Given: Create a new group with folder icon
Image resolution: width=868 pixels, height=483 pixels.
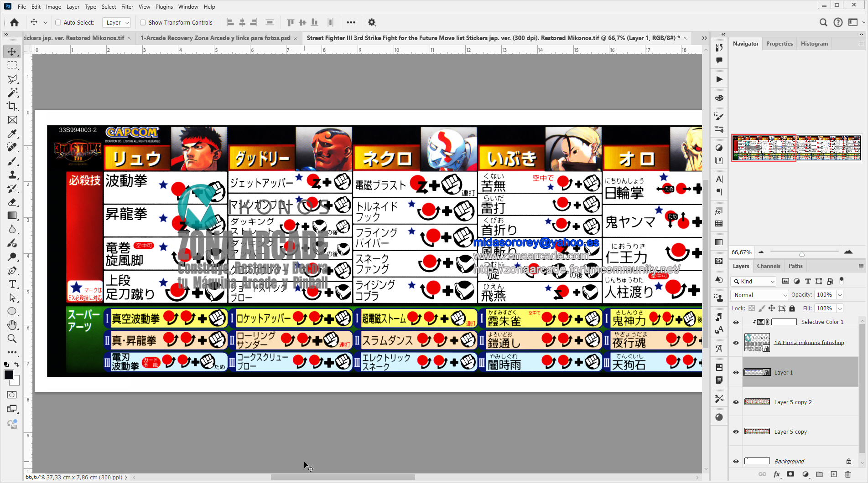Looking at the screenshot, I should [820, 474].
